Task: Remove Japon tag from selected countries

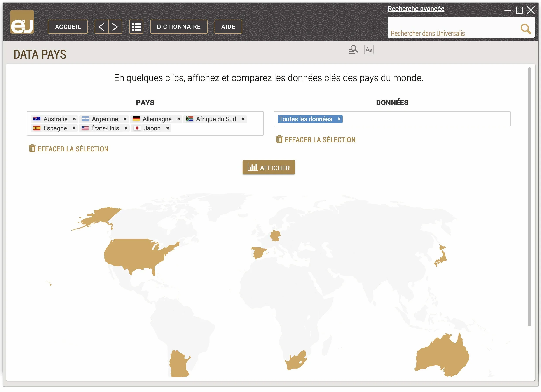Action: pyautogui.click(x=168, y=128)
